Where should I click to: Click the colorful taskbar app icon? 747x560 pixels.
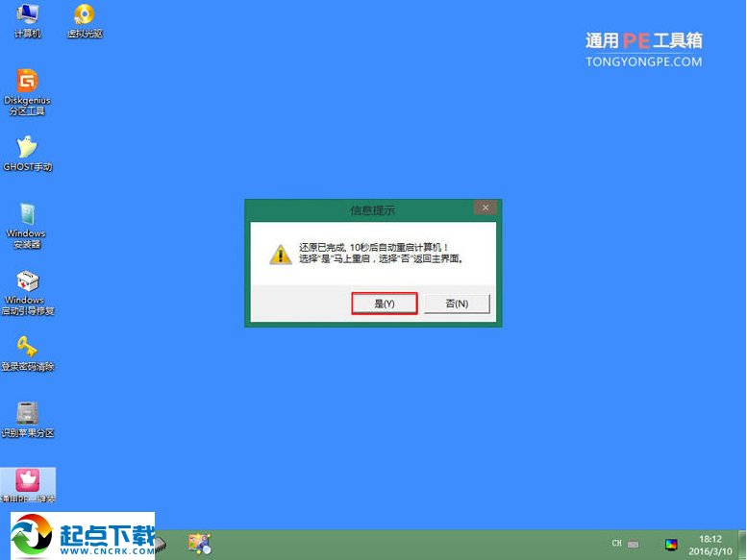pyautogui.click(x=200, y=544)
